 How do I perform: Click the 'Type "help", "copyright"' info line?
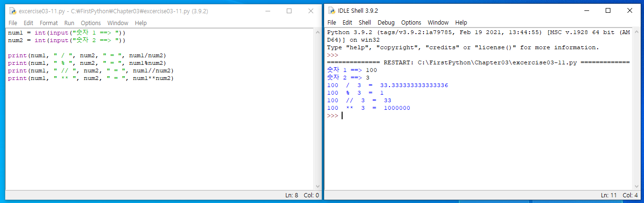pyautogui.click(x=463, y=47)
